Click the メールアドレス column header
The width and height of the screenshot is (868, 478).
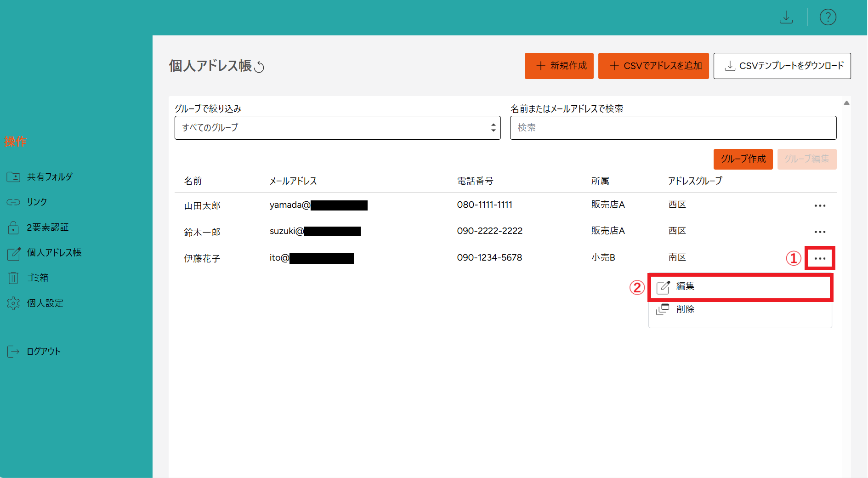click(x=293, y=181)
